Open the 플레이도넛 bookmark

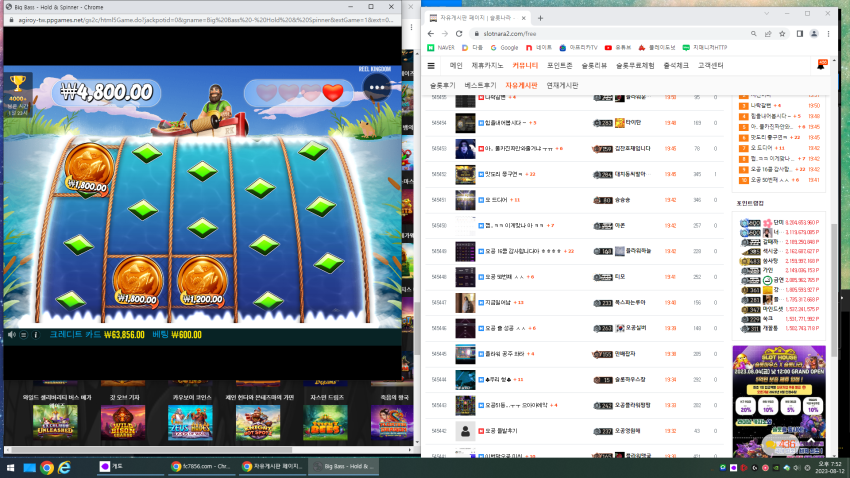coord(656,48)
